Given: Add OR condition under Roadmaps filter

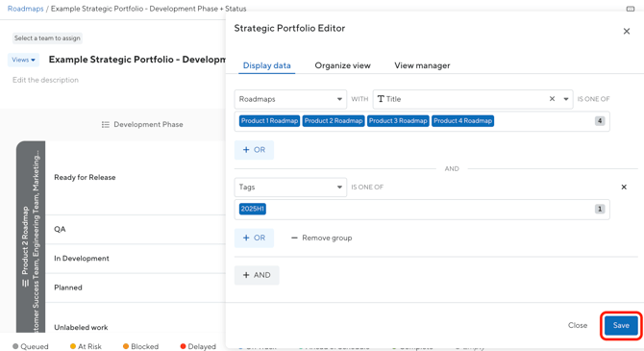Looking at the screenshot, I should click(x=254, y=150).
